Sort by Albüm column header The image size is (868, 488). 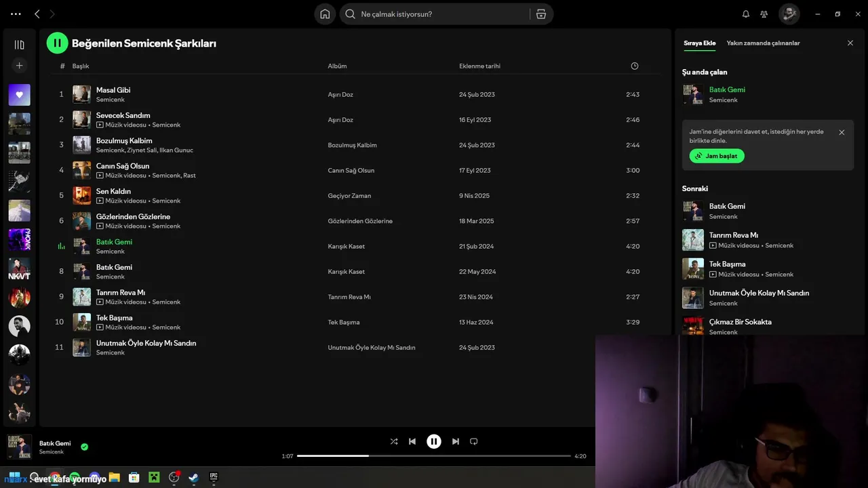pos(337,66)
